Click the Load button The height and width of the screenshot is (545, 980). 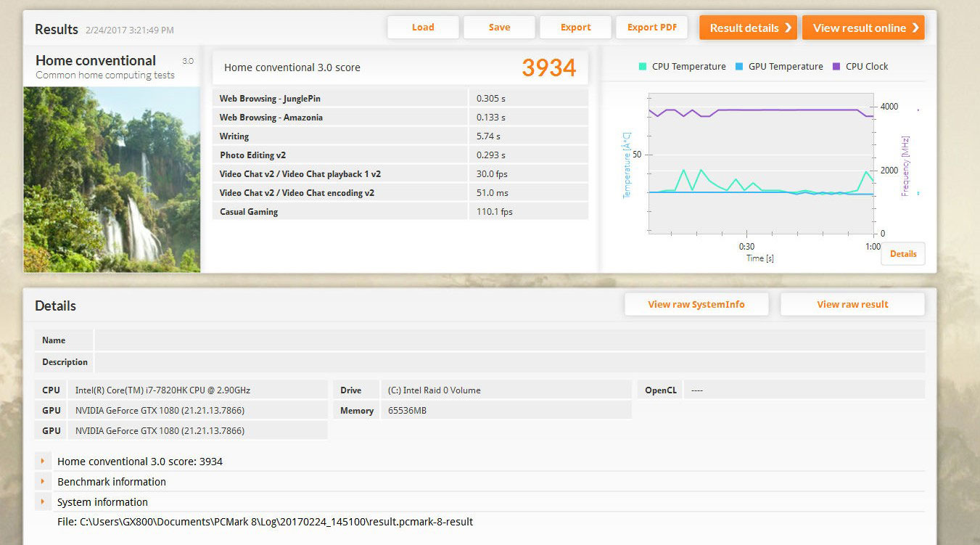click(423, 28)
